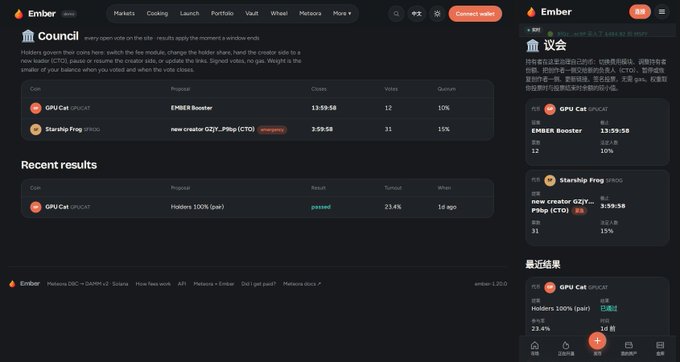Click the 1d ago timestamp
Screen dimensions: 680x362
[447, 207]
